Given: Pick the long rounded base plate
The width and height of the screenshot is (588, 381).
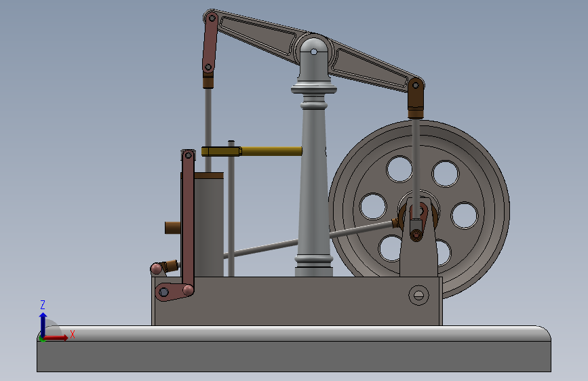Looking at the screenshot, I should click(294, 348).
